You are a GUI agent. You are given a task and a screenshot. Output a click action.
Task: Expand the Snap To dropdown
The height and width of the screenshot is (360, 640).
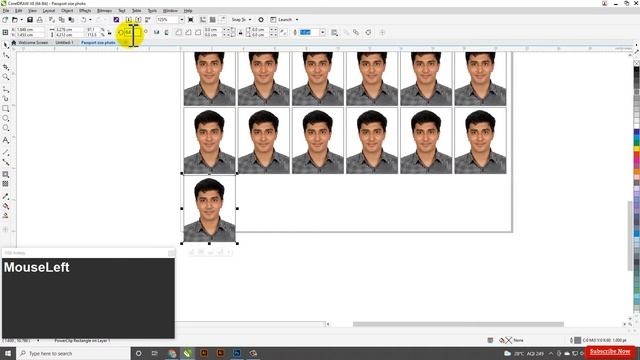[250, 20]
